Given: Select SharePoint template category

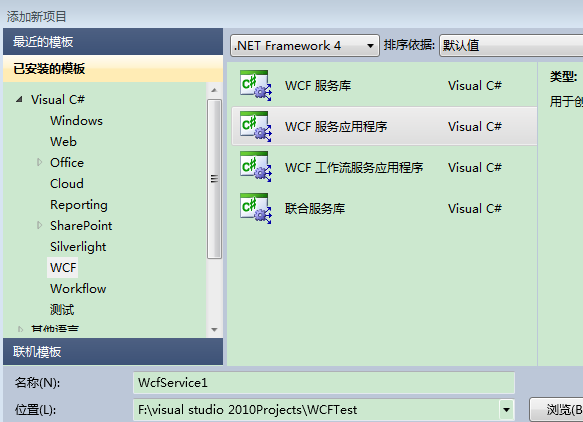Looking at the screenshot, I should pos(81,226).
